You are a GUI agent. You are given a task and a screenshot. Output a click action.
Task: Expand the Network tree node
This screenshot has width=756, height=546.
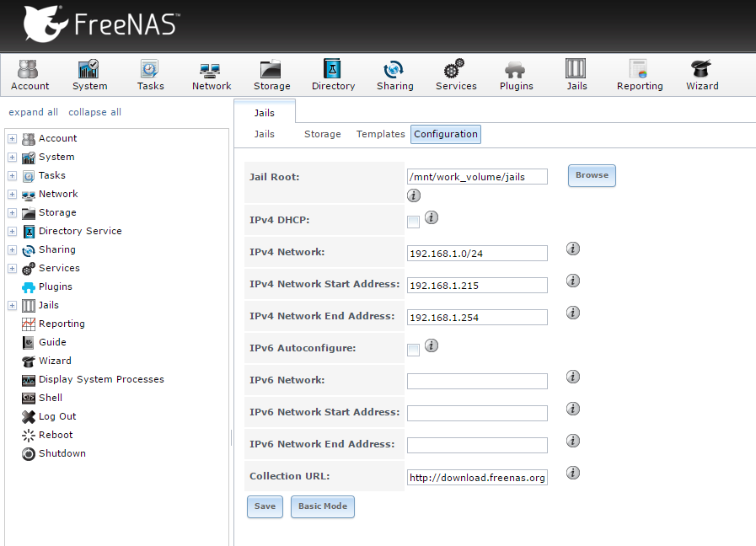click(x=12, y=194)
